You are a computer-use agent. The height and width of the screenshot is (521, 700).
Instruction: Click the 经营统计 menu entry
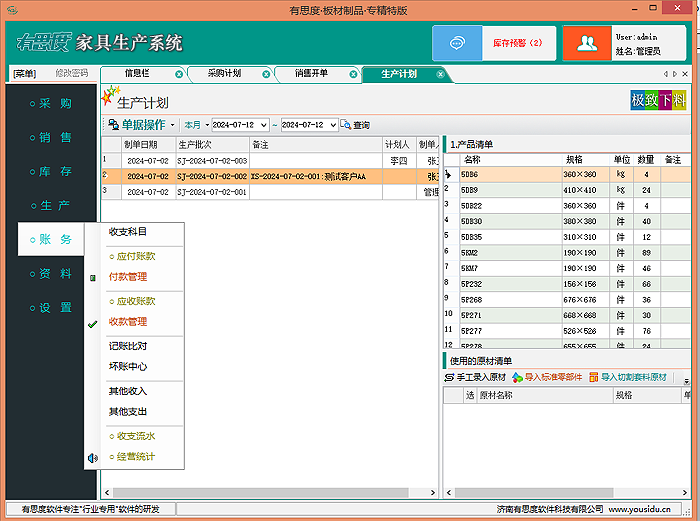133,457
